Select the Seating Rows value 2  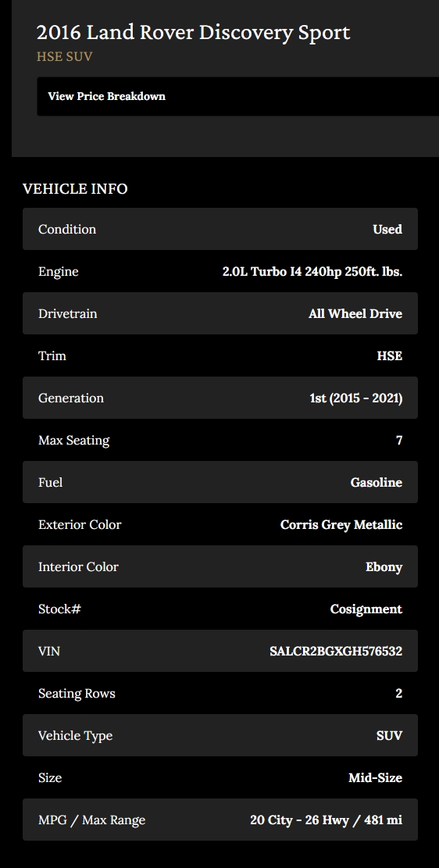399,693
